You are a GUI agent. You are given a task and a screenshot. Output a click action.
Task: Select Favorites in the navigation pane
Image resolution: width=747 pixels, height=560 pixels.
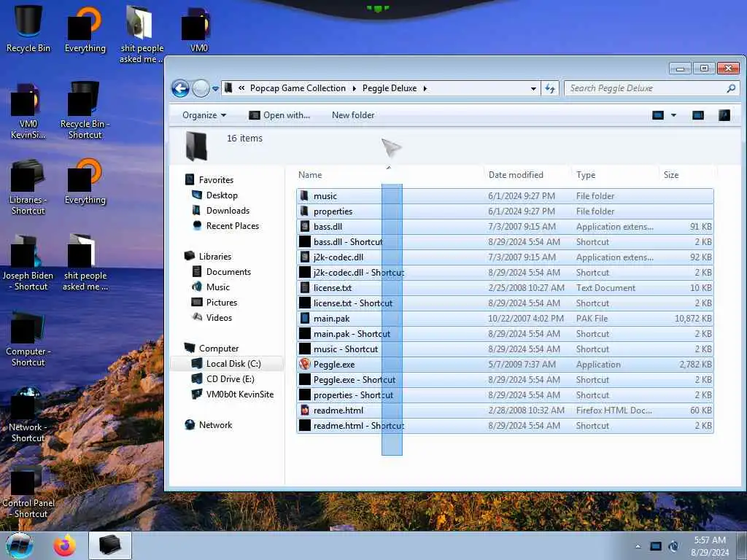point(216,180)
